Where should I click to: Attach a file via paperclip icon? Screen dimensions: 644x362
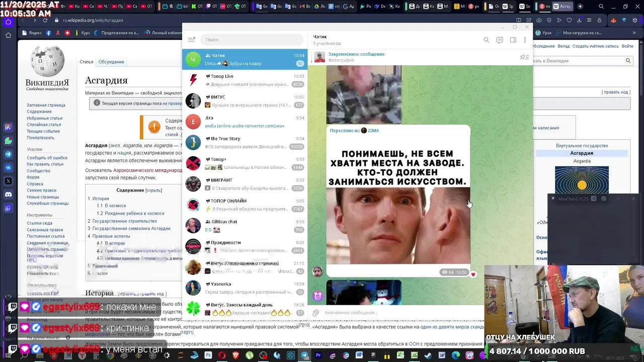click(316, 313)
